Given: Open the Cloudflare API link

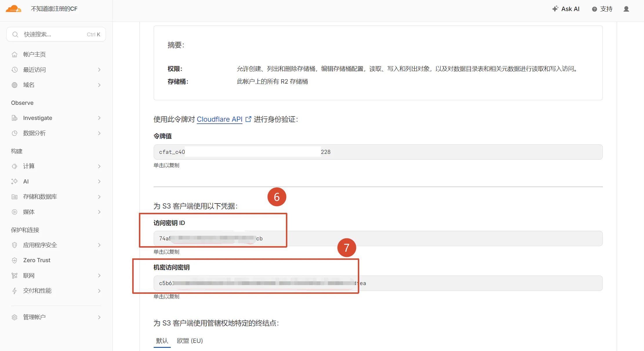Looking at the screenshot, I should [x=219, y=119].
